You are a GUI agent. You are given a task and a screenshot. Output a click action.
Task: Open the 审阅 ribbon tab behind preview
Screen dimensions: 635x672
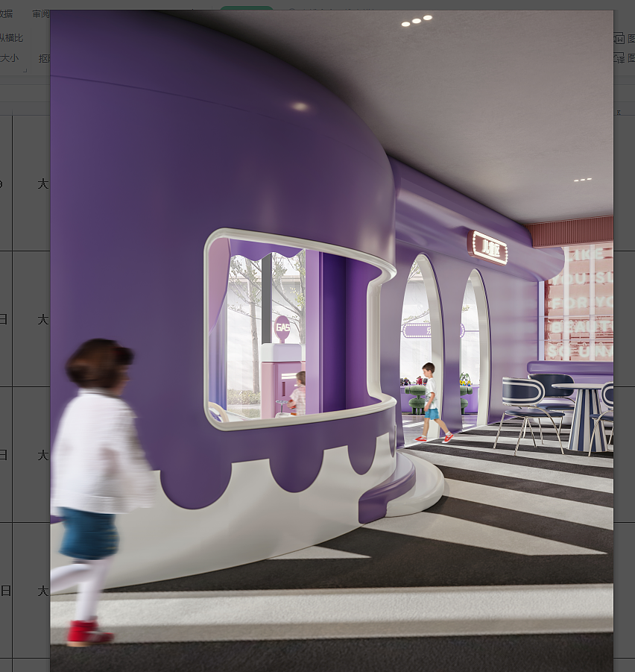pyautogui.click(x=41, y=13)
